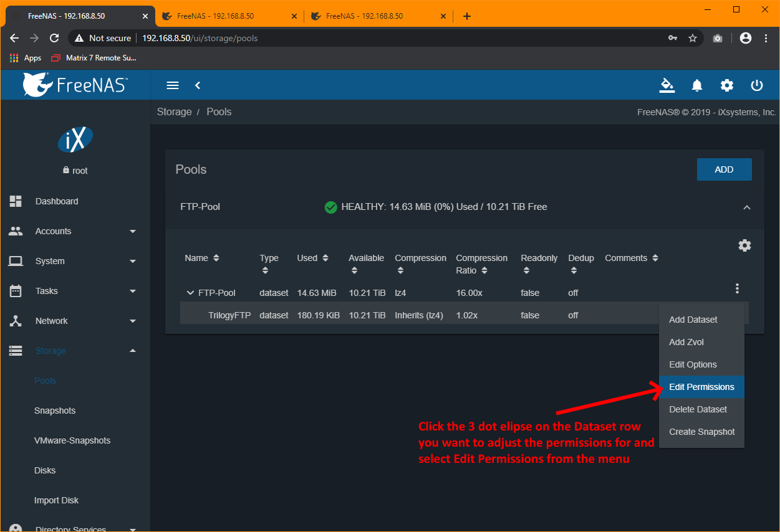780x532 pixels.
Task: Click the camera extension icon
Action: point(718,38)
